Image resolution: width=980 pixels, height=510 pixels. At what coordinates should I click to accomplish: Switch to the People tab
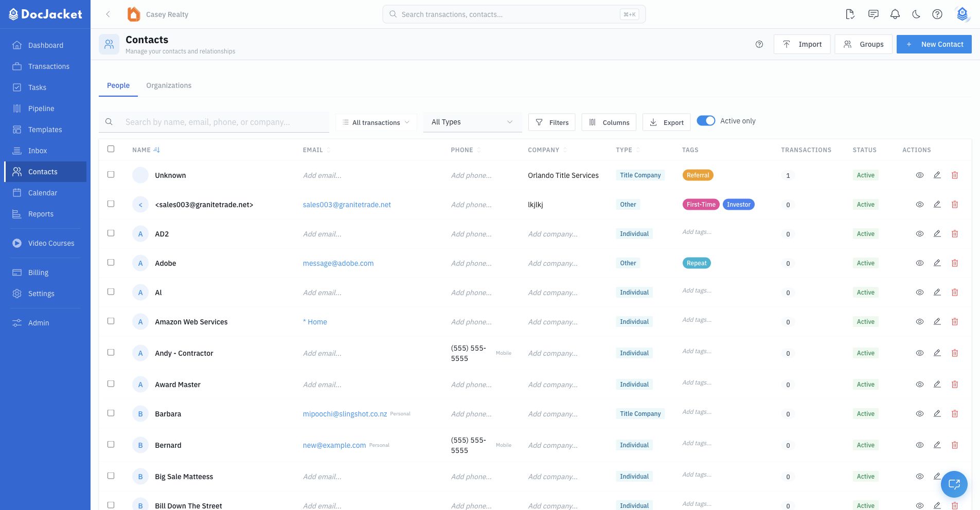tap(118, 85)
